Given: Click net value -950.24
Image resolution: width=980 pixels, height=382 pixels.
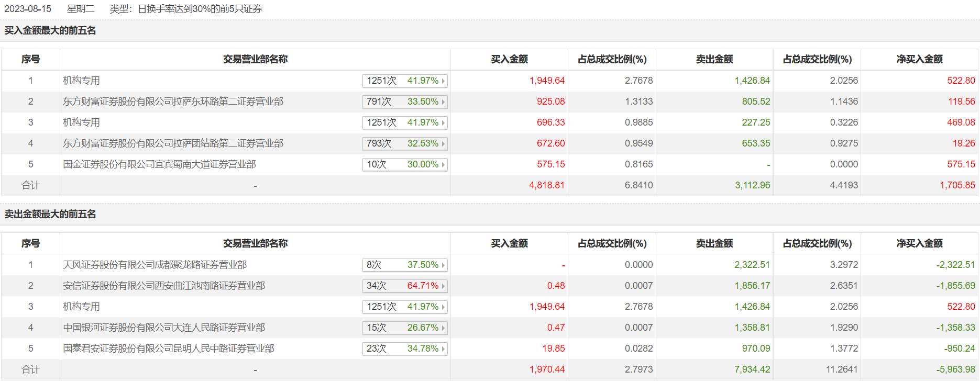Looking at the screenshot, I should [960, 349].
